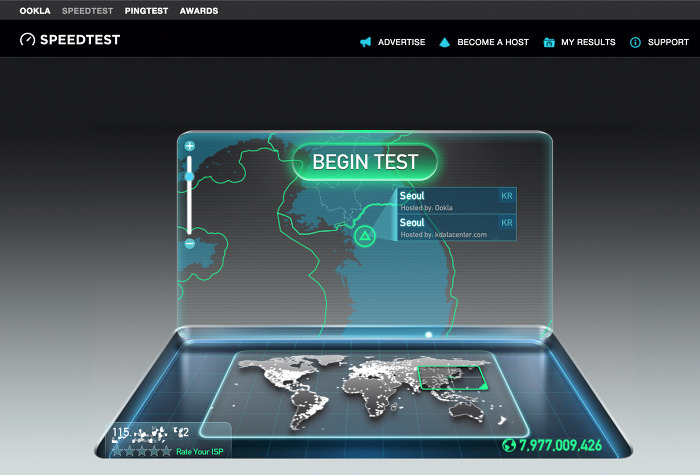Click the Rate Your ISP link
The image size is (700, 475).
pos(200,452)
